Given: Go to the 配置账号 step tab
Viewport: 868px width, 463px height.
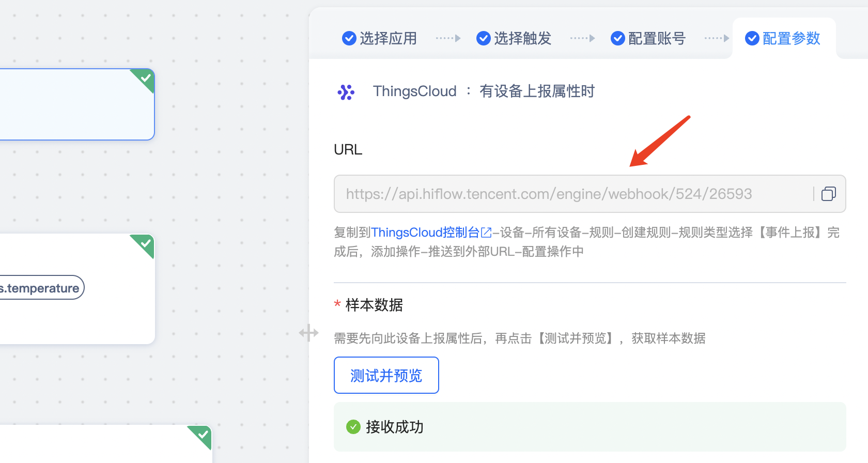Looking at the screenshot, I should [x=648, y=38].
